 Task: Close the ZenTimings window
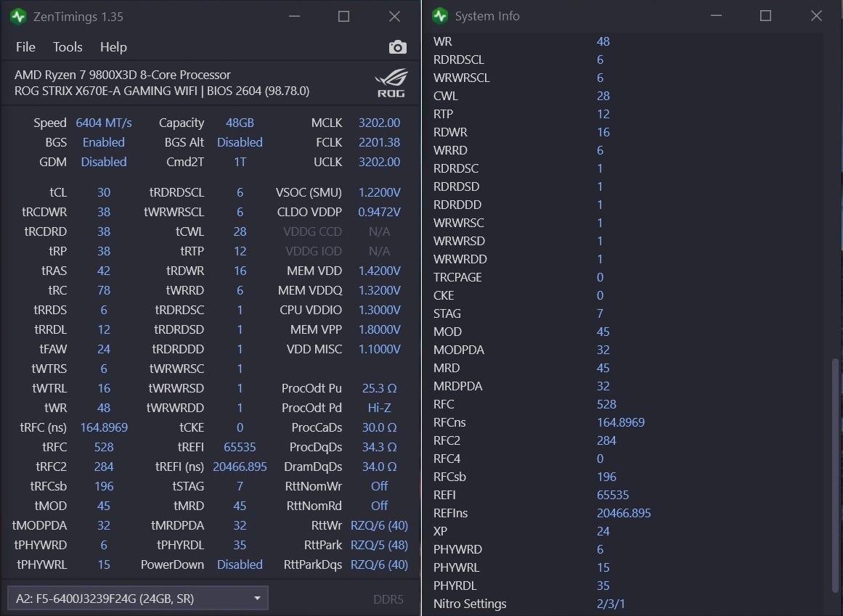tap(394, 16)
